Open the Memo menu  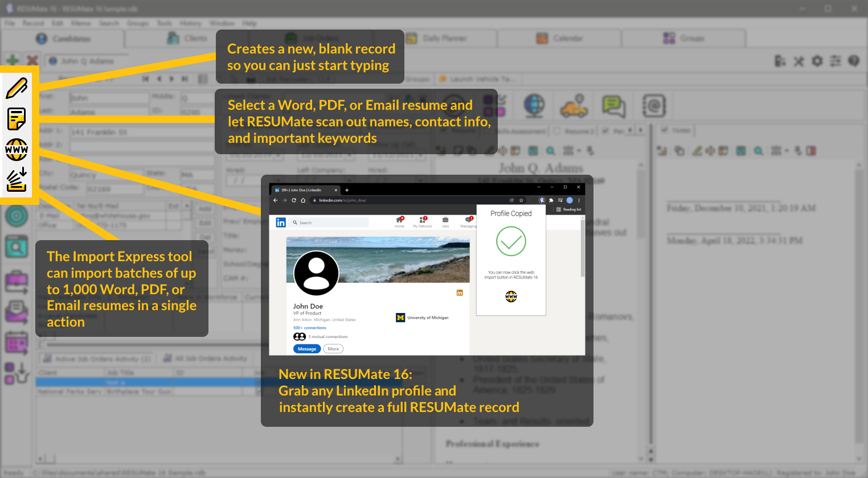[81, 23]
